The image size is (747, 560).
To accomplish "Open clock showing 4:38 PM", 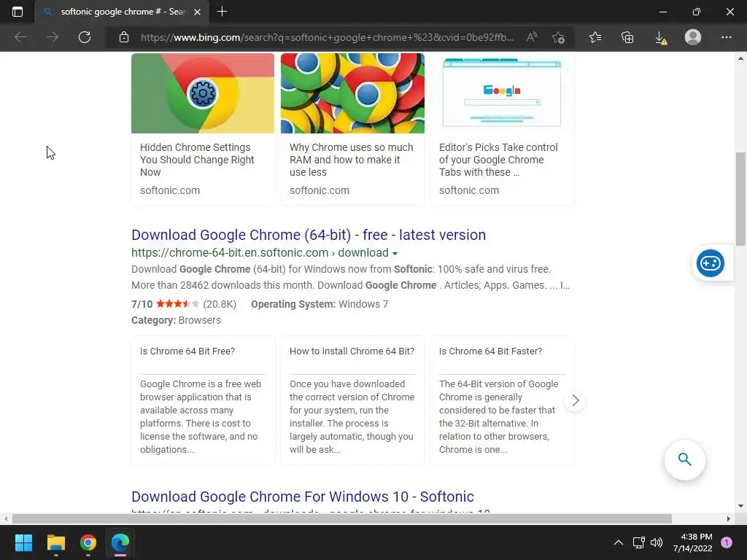I will pyautogui.click(x=692, y=542).
